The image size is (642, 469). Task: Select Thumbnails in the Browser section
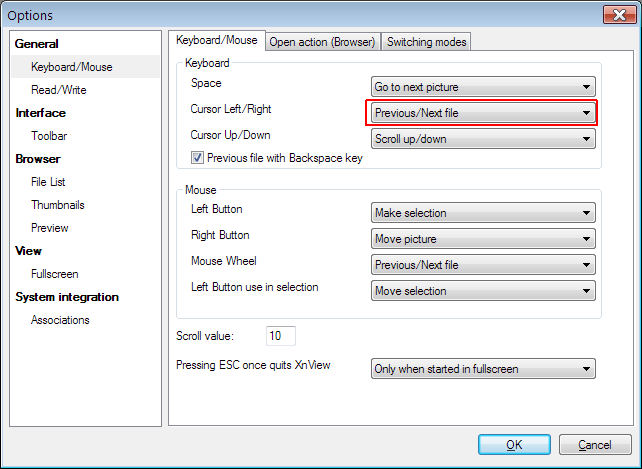point(58,205)
